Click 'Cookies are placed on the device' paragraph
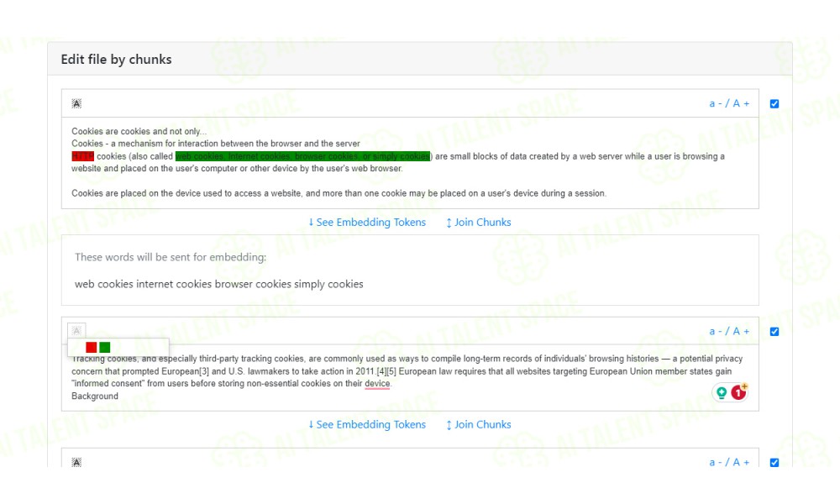This screenshot has height=504, width=840. pos(339,193)
